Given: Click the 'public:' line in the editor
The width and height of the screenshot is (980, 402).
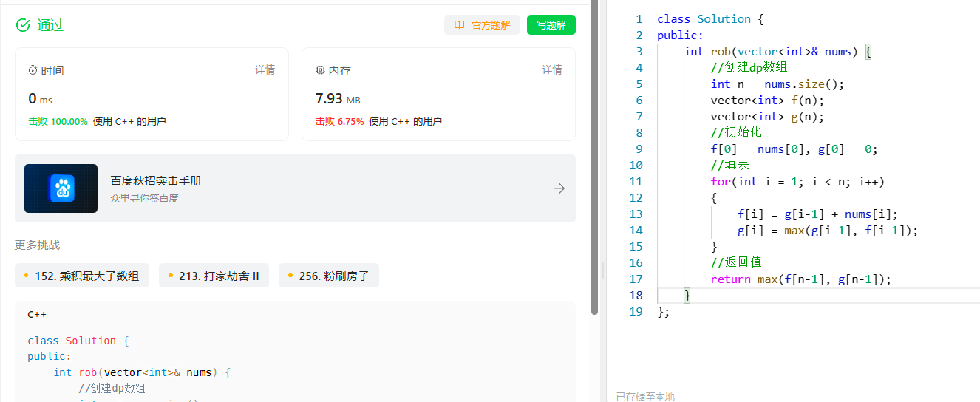Looking at the screenshot, I should point(681,35).
